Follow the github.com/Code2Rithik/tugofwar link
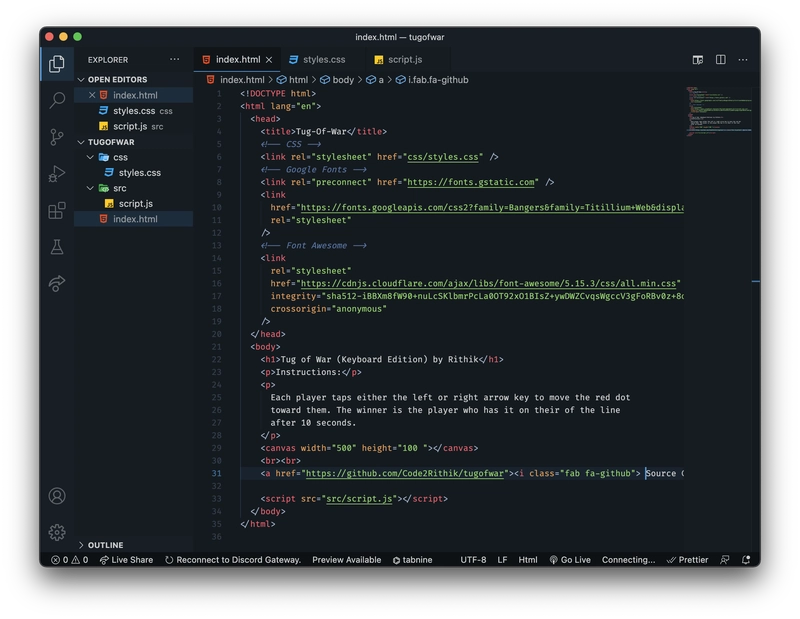The image size is (800, 619). point(405,473)
